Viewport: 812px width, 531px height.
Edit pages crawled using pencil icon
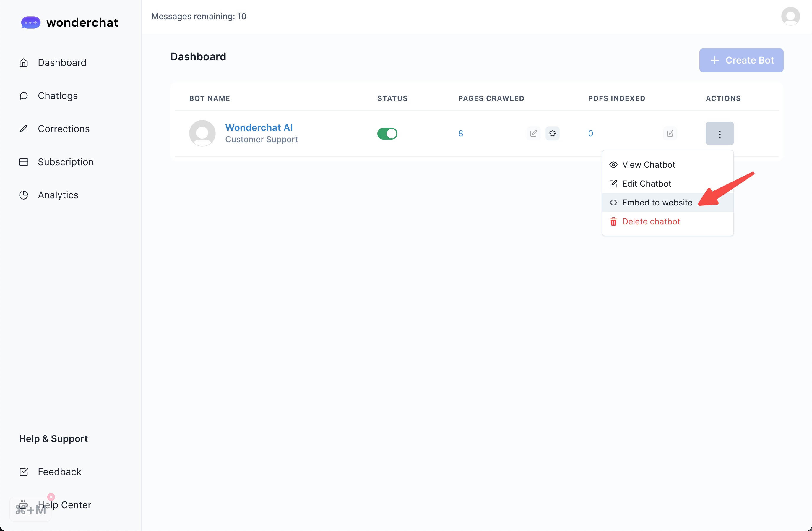(533, 133)
